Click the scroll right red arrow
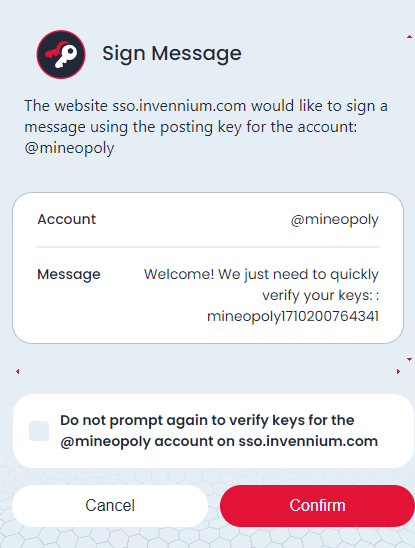The image size is (415, 548). [398, 372]
